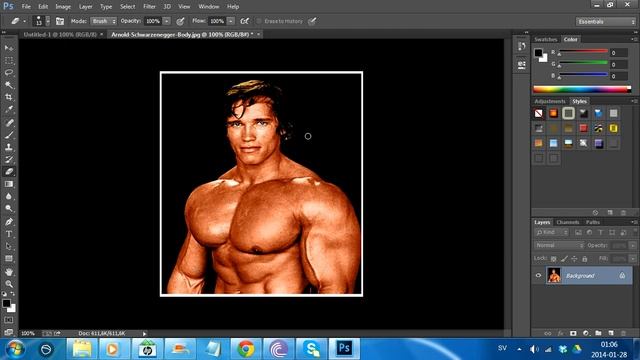
Task: Select the Healing Brush tool
Action: click(x=9, y=122)
